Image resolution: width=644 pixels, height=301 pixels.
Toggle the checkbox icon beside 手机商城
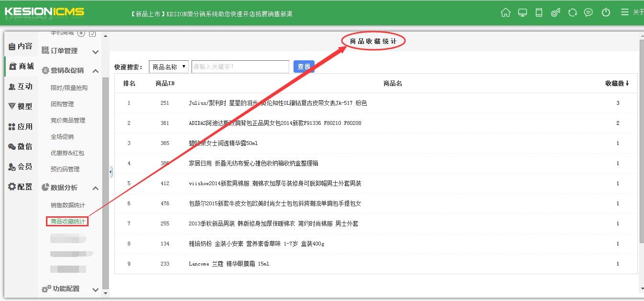[x=92, y=33]
